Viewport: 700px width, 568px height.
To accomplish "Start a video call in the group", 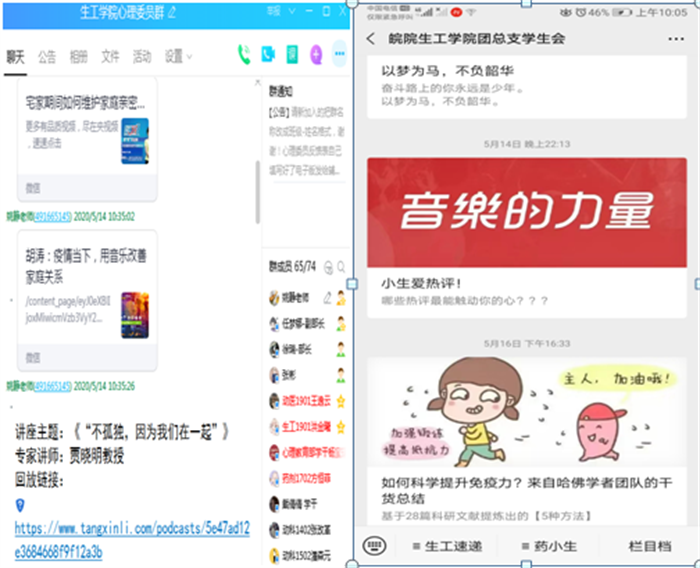I will [x=268, y=55].
